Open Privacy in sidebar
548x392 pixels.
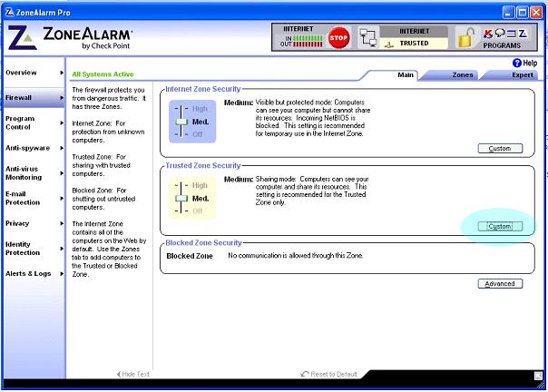click(17, 223)
